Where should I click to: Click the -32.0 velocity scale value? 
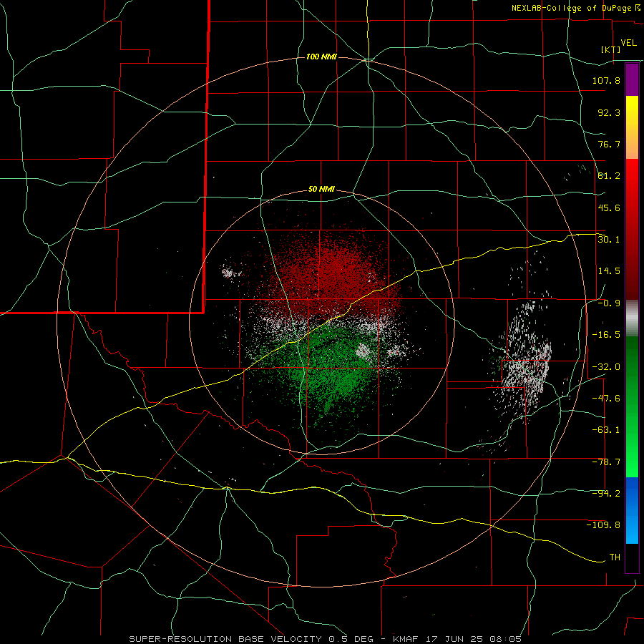point(606,367)
